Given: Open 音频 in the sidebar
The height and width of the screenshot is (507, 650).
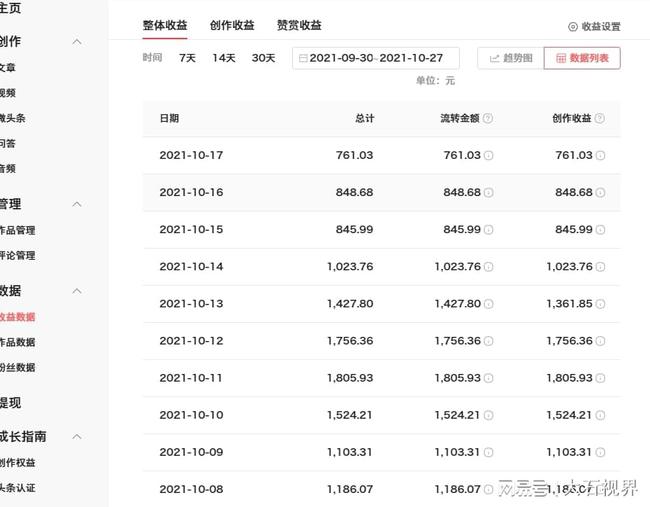Looking at the screenshot, I should pyautogui.click(x=7, y=169).
